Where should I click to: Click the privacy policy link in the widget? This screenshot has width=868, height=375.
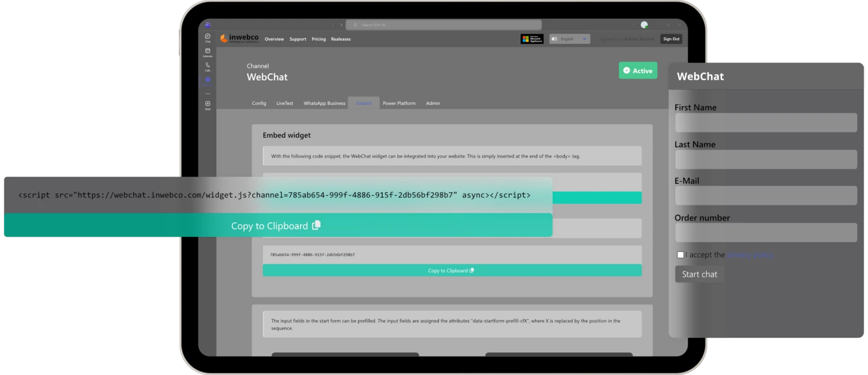(x=749, y=255)
